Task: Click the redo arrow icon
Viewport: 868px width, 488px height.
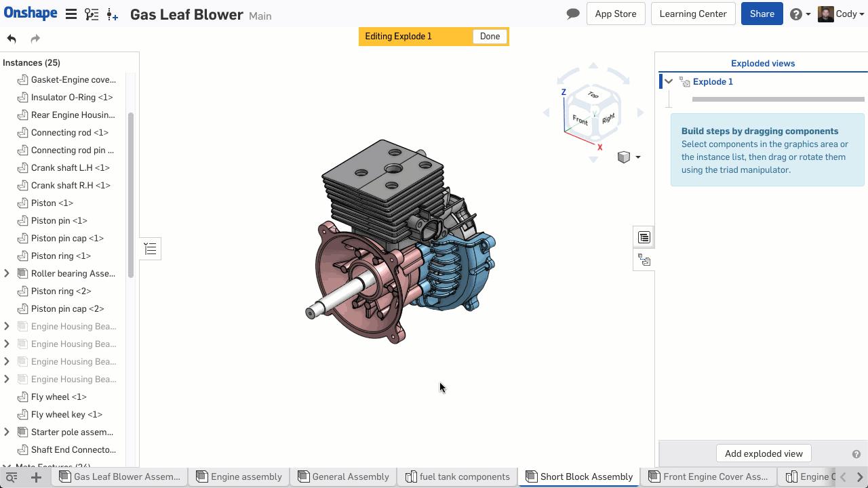Action: click(x=34, y=39)
